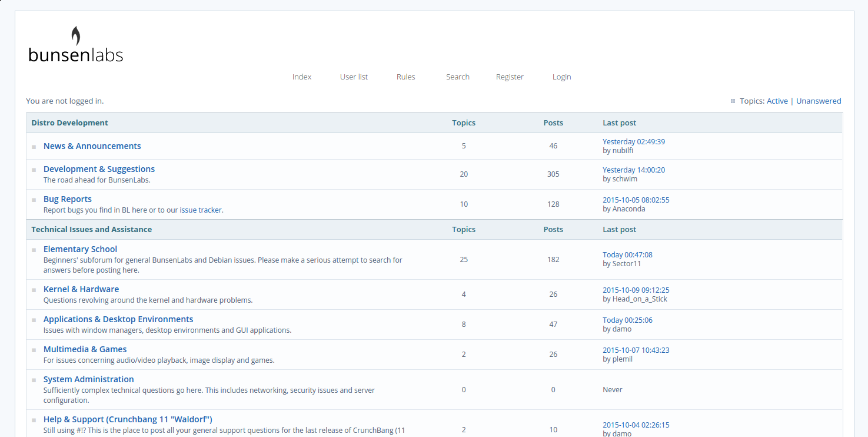
Task: Click the Kernel & Hardware status icon
Action: coord(34,290)
